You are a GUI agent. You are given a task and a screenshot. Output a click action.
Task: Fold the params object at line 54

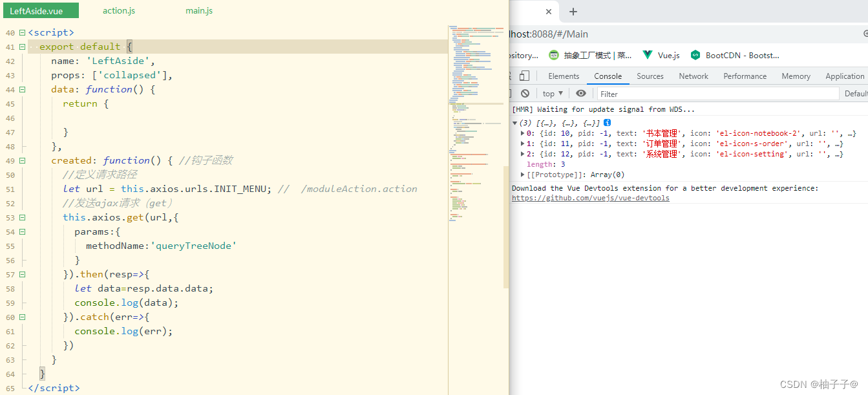pyautogui.click(x=23, y=231)
